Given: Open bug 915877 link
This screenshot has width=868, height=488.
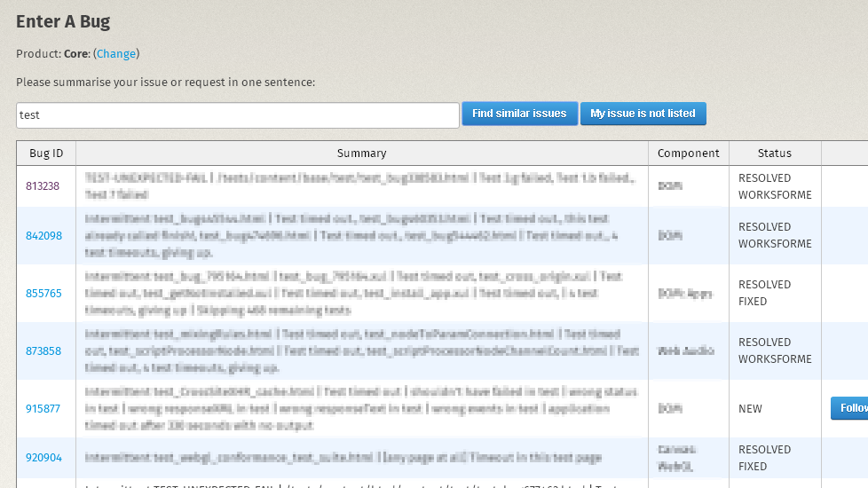Looking at the screenshot, I should pyautogui.click(x=43, y=408).
